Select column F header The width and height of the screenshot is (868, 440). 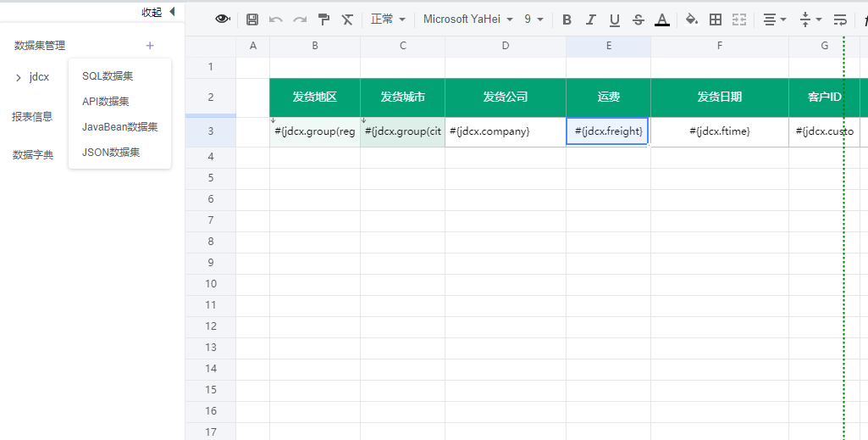pos(720,46)
